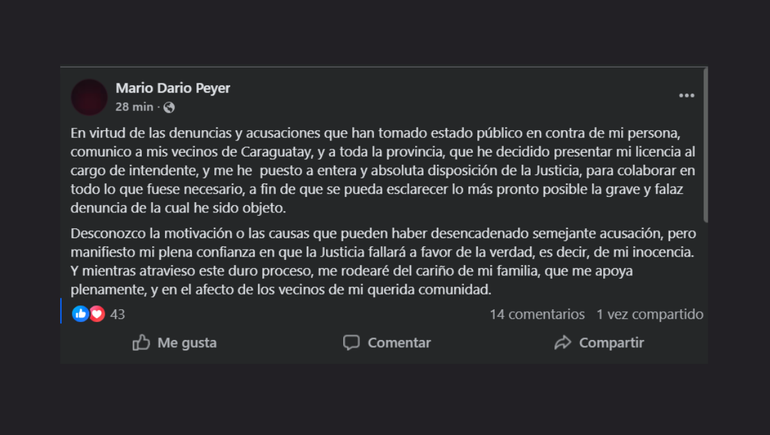
Task: Open the 14 comentarios link
Action: coord(537,314)
